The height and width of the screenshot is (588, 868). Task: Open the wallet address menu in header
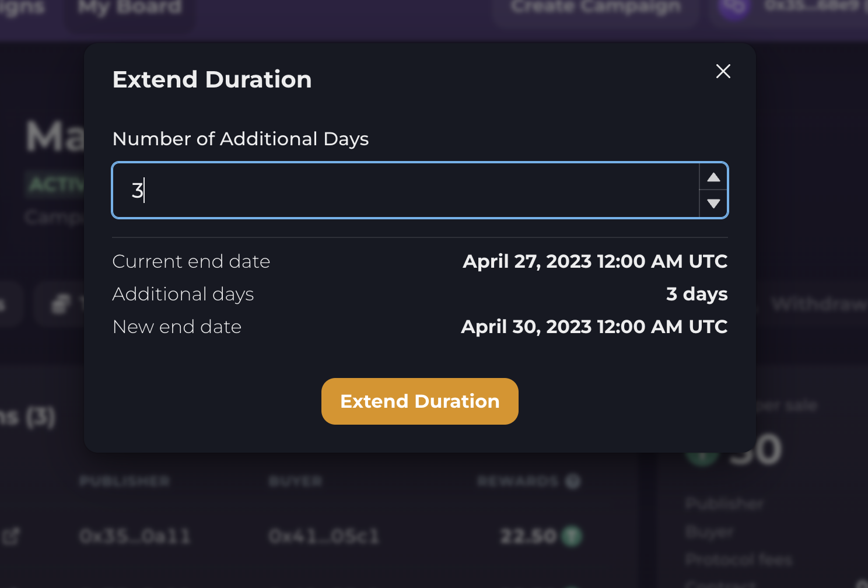coord(811,6)
